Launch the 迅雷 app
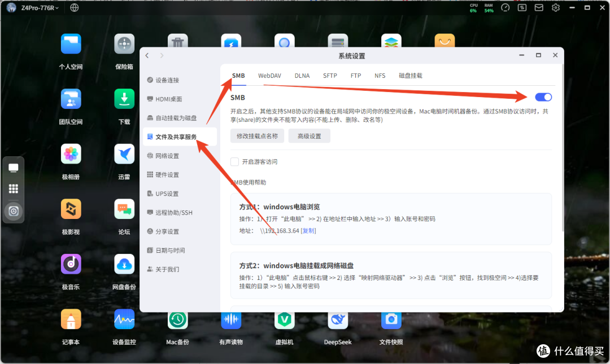Viewport: 610px width, 364px height. pyautogui.click(x=124, y=154)
